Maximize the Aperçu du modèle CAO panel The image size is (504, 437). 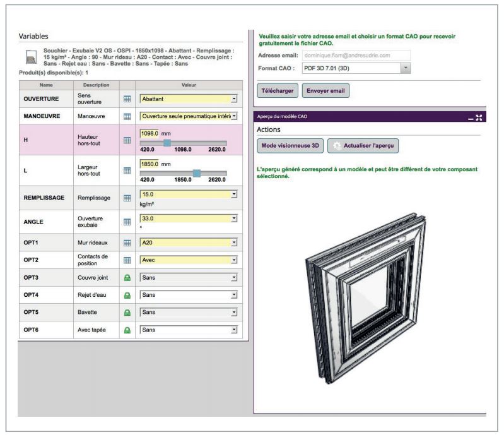click(479, 117)
